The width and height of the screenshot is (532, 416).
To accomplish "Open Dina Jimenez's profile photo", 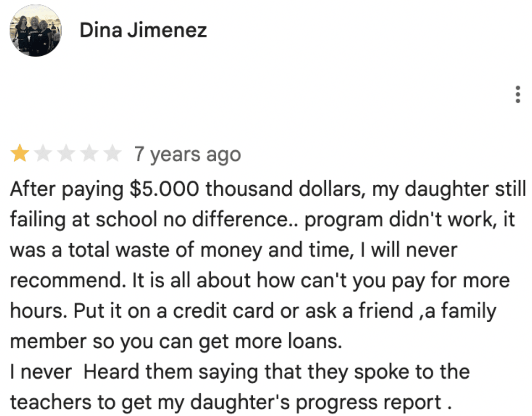I will (x=35, y=31).
